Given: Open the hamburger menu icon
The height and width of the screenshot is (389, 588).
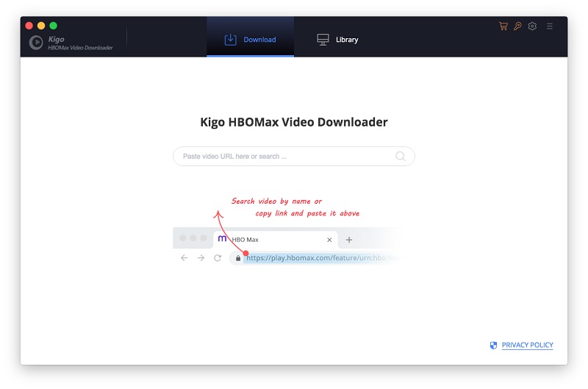Looking at the screenshot, I should click(550, 26).
